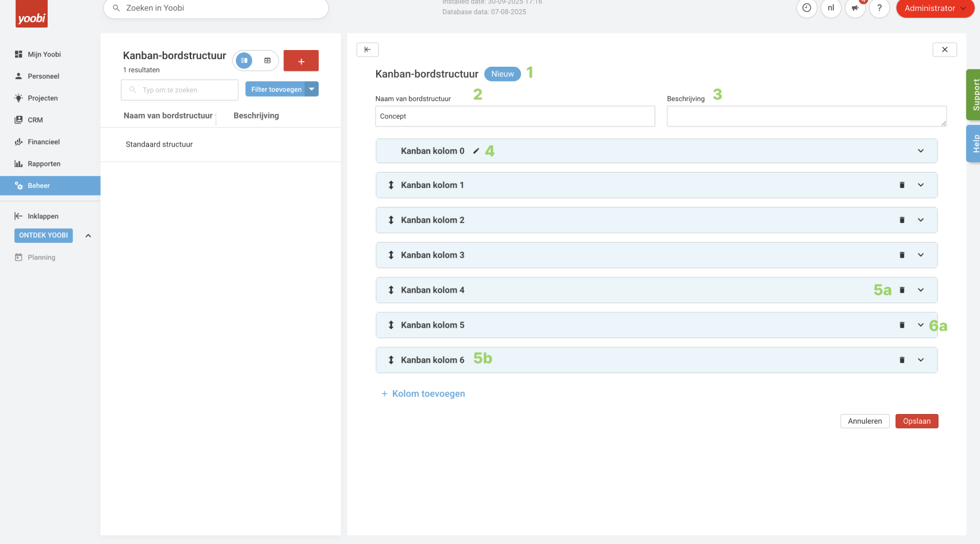This screenshot has width=980, height=544.
Task: Expand Kanban kolom 0 chevron
Action: coord(921,151)
